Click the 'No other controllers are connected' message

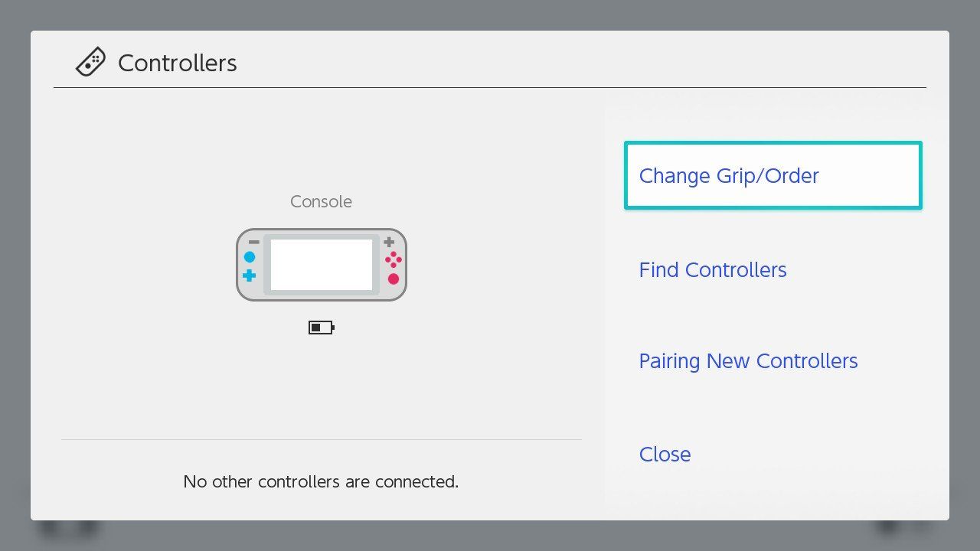321,481
